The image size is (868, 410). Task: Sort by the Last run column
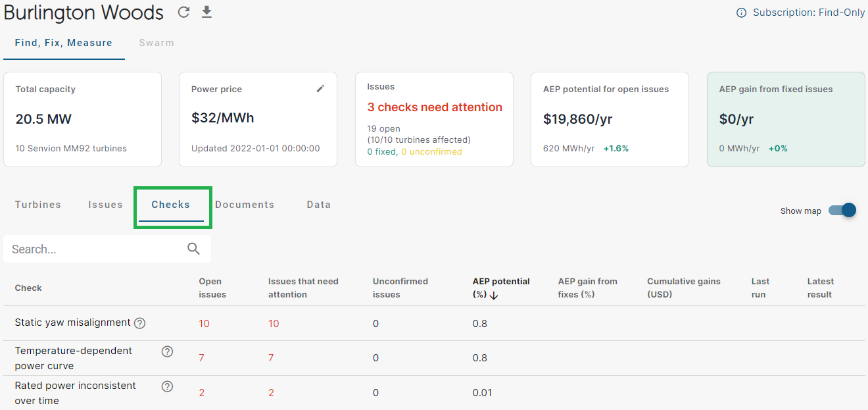tap(760, 288)
